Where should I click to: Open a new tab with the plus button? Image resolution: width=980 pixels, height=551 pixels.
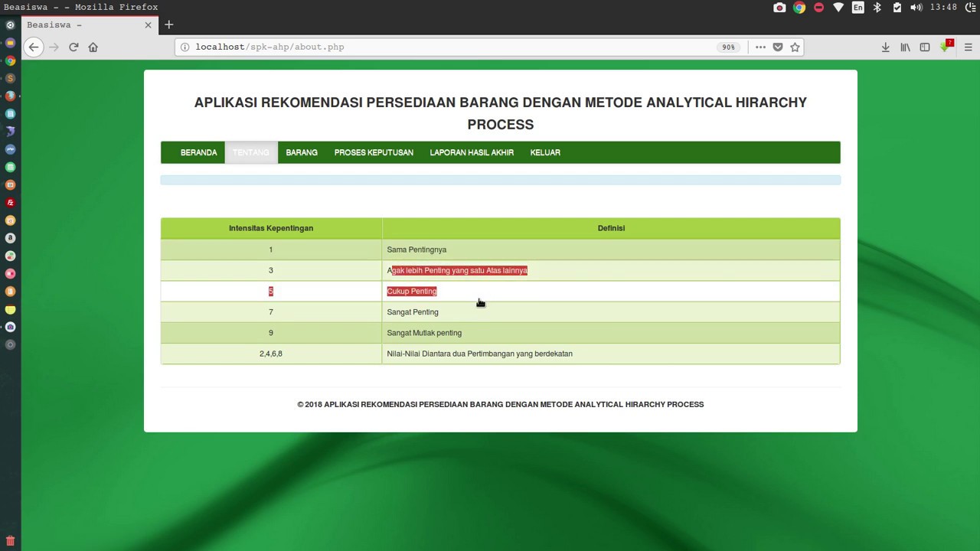point(168,24)
